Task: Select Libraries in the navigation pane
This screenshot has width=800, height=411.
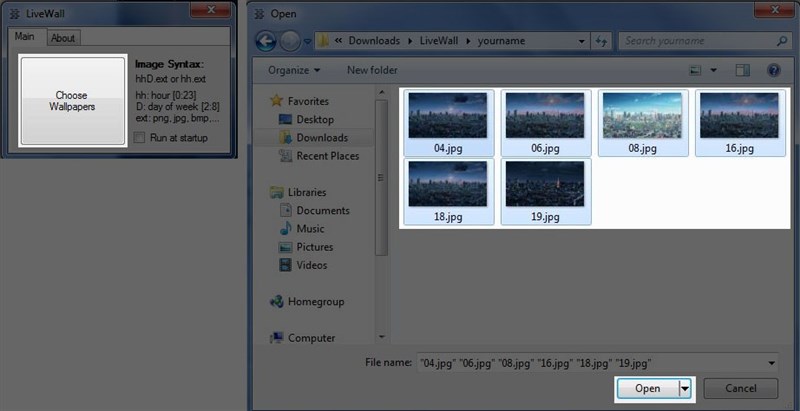Action: [307, 192]
